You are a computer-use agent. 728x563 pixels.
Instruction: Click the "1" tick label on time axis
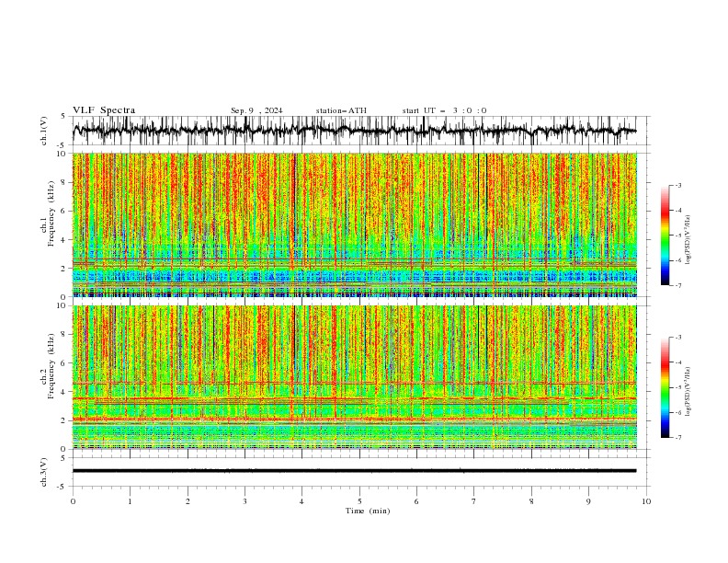pyautogui.click(x=130, y=501)
